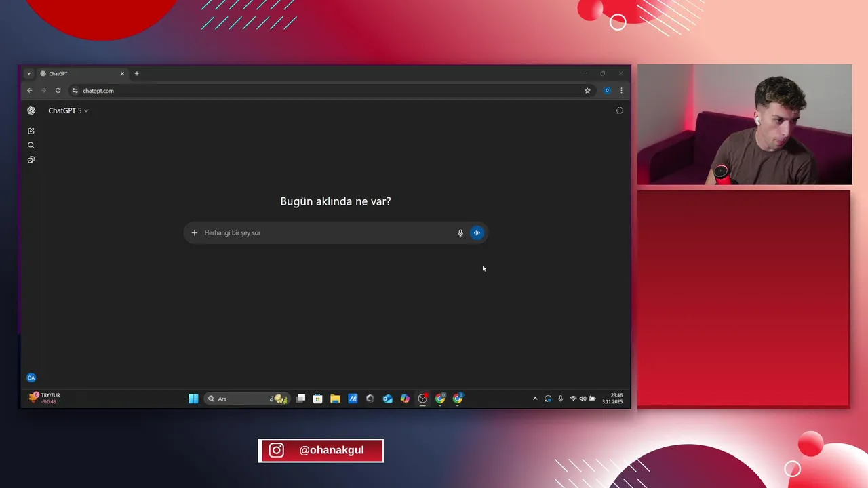Viewport: 868px width, 488px height.
Task: Expand the ChatGPT 5 model selector
Action: (68, 110)
